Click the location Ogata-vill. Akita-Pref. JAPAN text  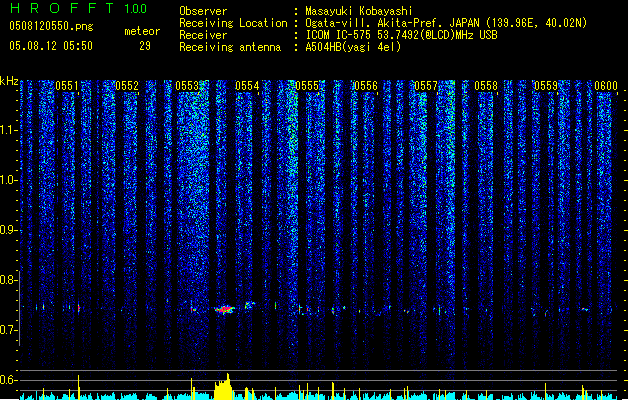pos(393,23)
